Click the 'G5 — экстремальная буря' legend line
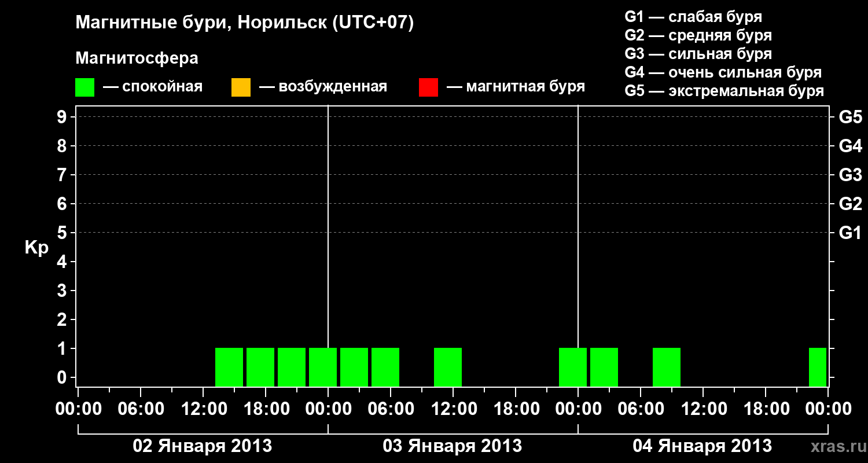This screenshot has width=868, height=463. click(x=724, y=91)
